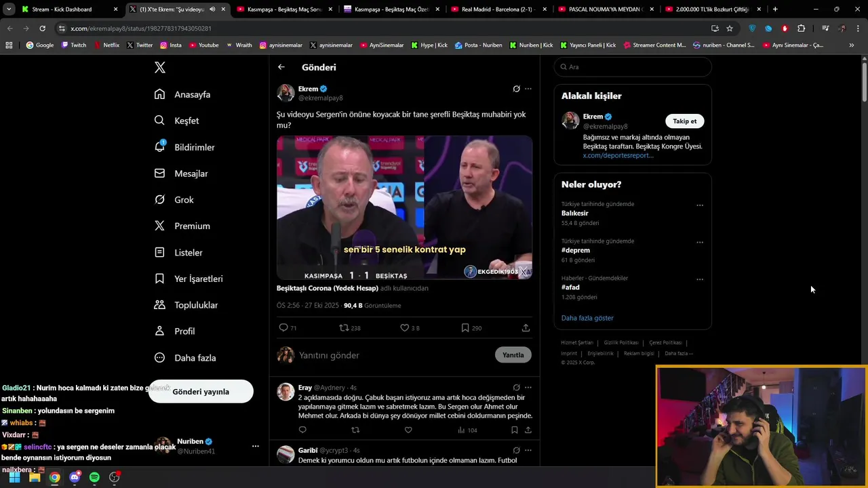Open Mesajlar in sidebar
The width and height of the screenshot is (868, 488).
181,174
